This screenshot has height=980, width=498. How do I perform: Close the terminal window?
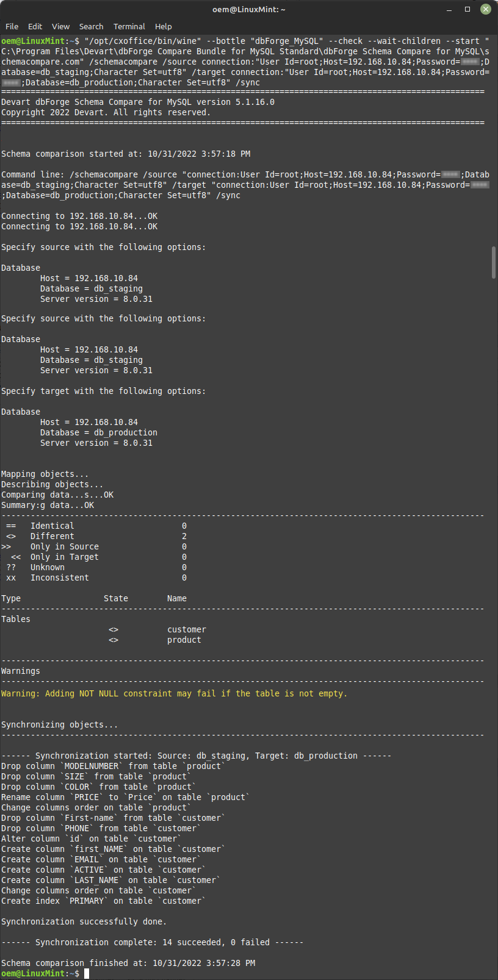485,9
